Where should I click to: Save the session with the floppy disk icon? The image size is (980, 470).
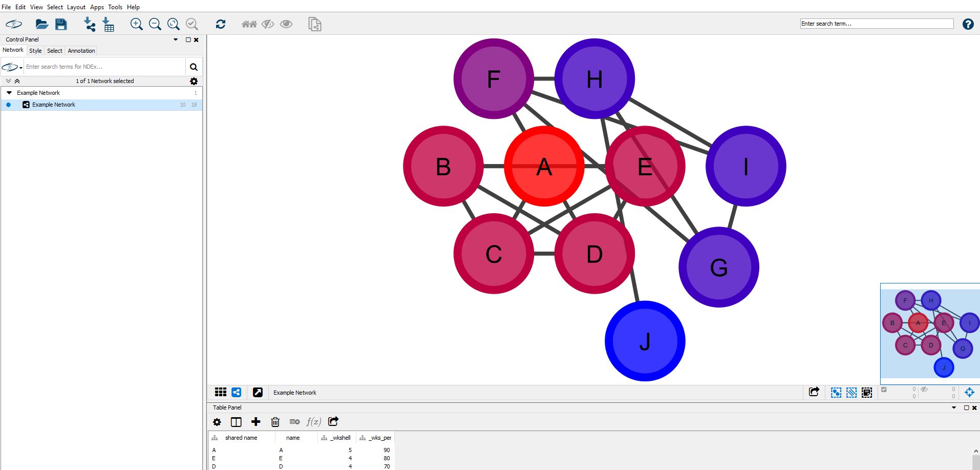point(61,24)
